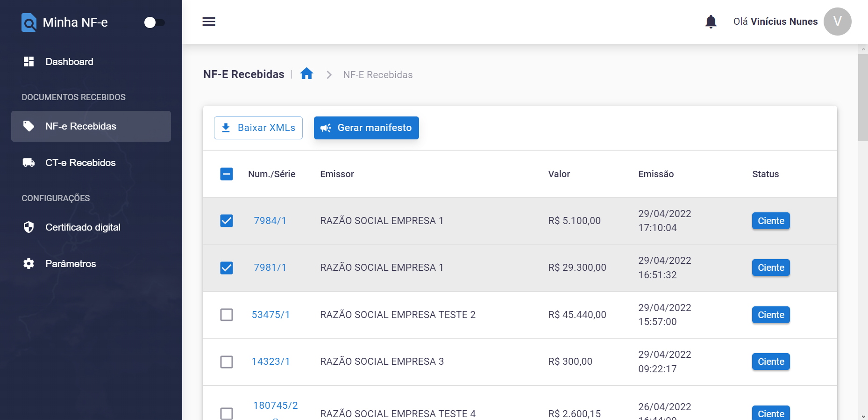Open CT-e Recebidos menu item
This screenshot has height=420, width=868.
[91, 163]
